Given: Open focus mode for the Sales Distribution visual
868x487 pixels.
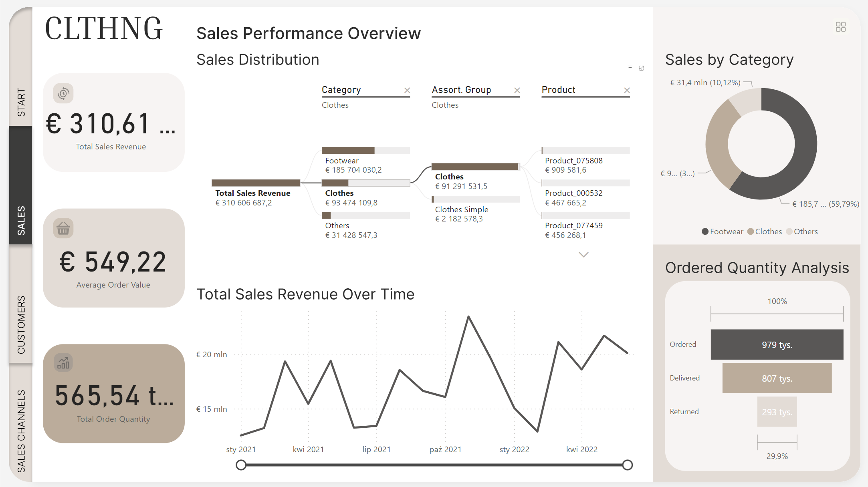Looking at the screenshot, I should click(x=641, y=68).
